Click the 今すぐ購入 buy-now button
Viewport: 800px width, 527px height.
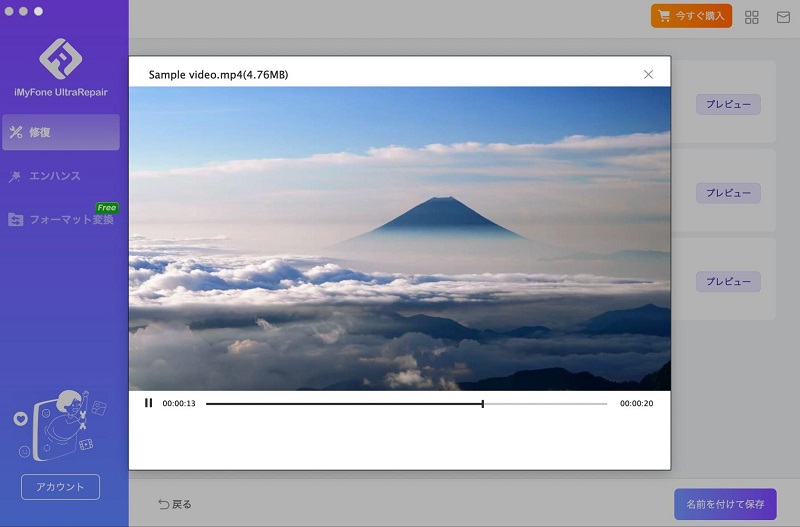pyautogui.click(x=691, y=16)
